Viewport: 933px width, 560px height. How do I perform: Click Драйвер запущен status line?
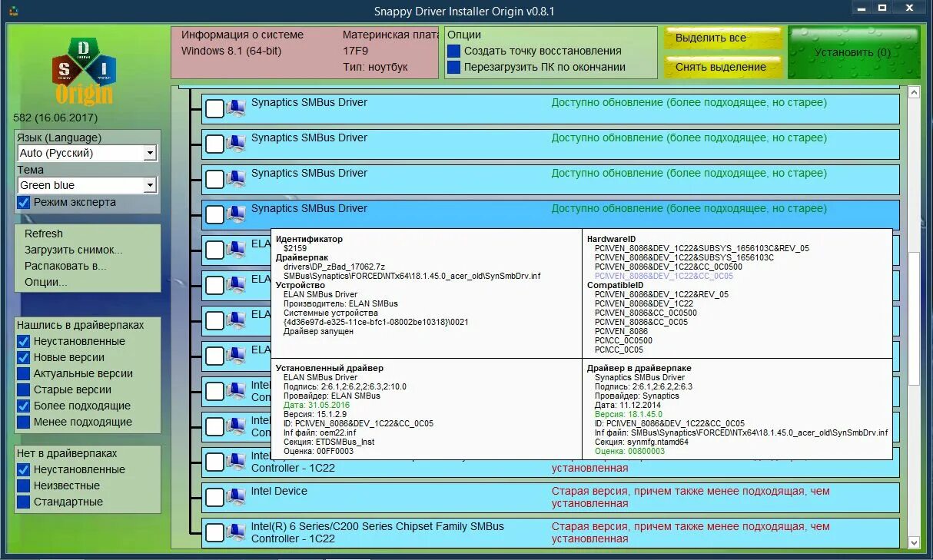pyautogui.click(x=318, y=331)
